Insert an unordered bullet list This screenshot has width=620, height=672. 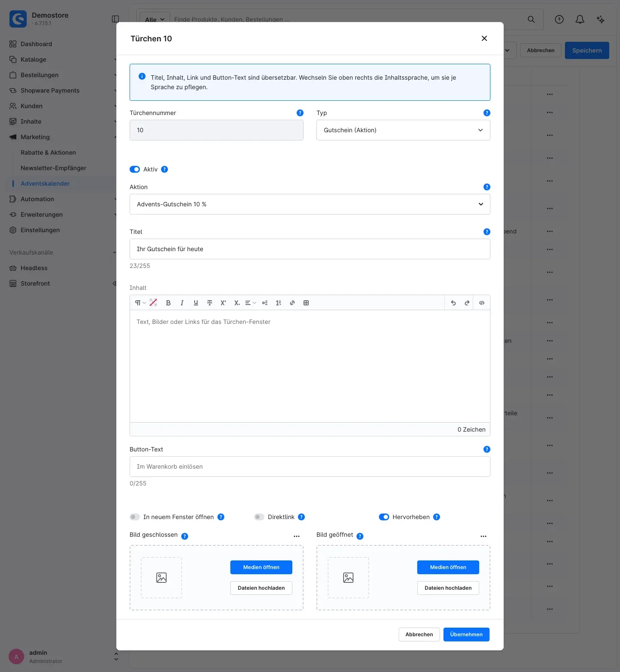point(265,303)
